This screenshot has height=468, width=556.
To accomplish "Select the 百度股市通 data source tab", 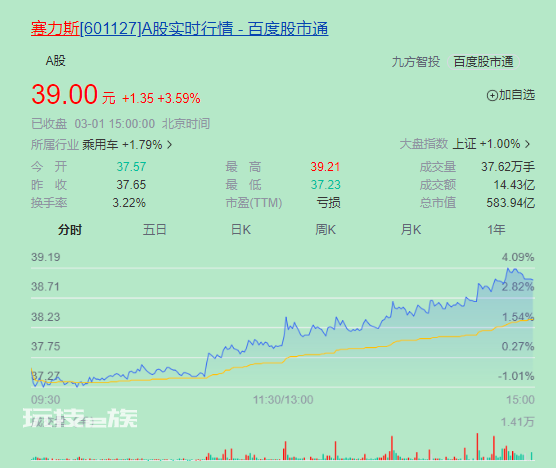I will pos(483,62).
